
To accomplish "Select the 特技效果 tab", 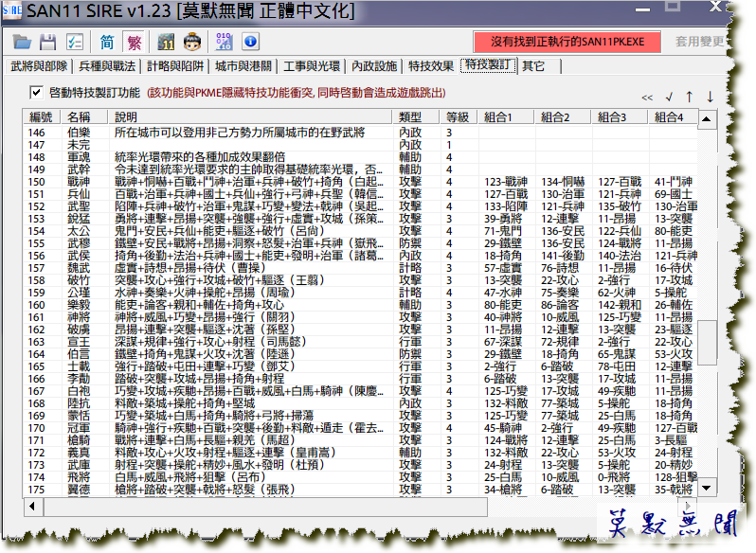I will (x=431, y=66).
